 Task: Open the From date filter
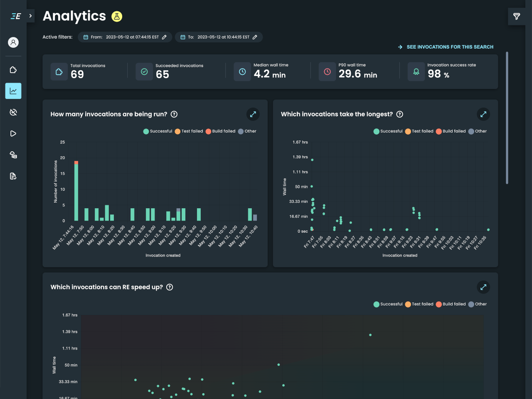pyautogui.click(x=125, y=37)
